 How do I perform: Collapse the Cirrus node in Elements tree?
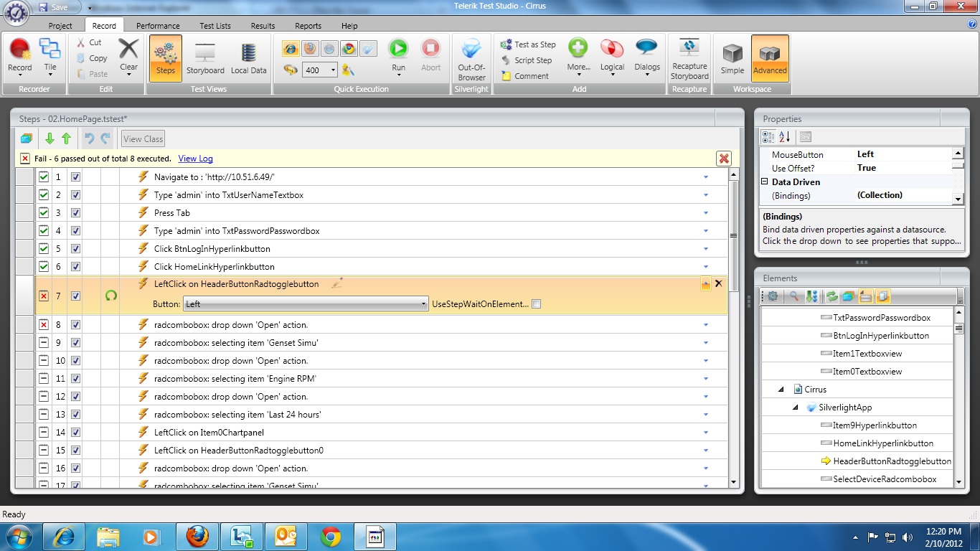coord(781,390)
